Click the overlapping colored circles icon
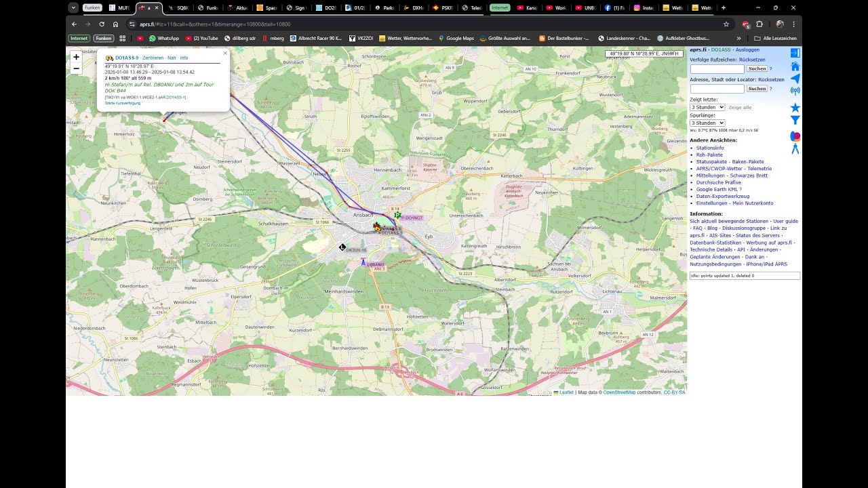Viewport: 868px width, 488px height. pyautogui.click(x=795, y=136)
